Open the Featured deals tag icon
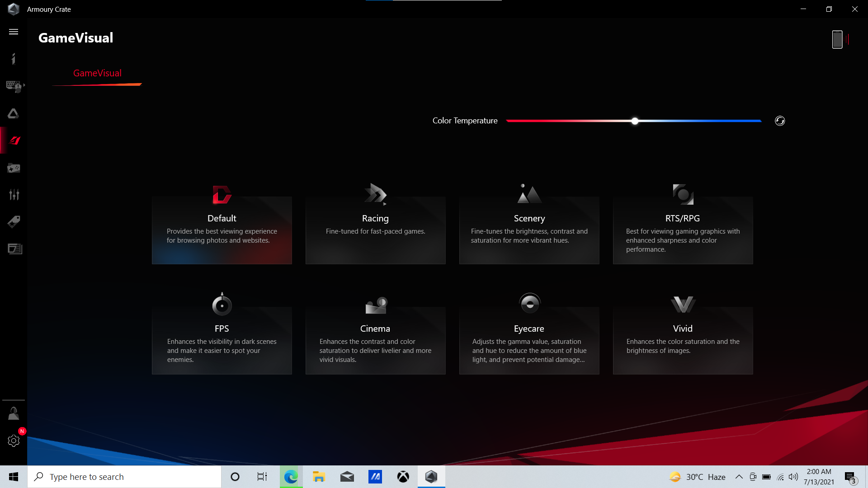The height and width of the screenshot is (488, 868). [x=14, y=222]
